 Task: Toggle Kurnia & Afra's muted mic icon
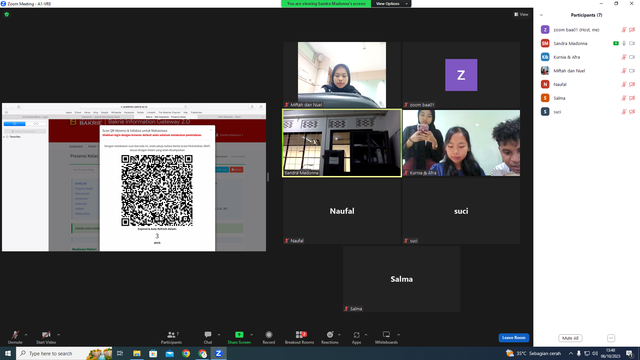tap(624, 57)
